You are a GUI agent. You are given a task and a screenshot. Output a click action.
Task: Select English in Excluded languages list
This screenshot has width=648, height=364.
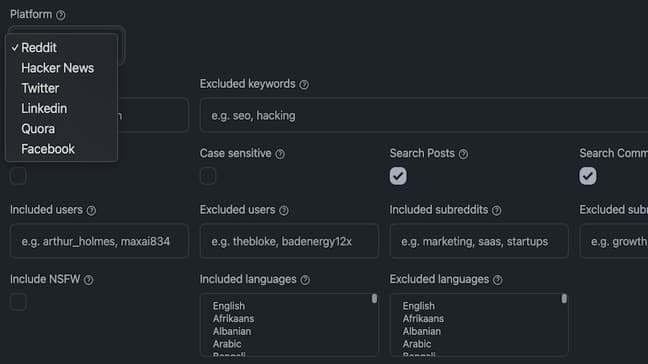[419, 306]
